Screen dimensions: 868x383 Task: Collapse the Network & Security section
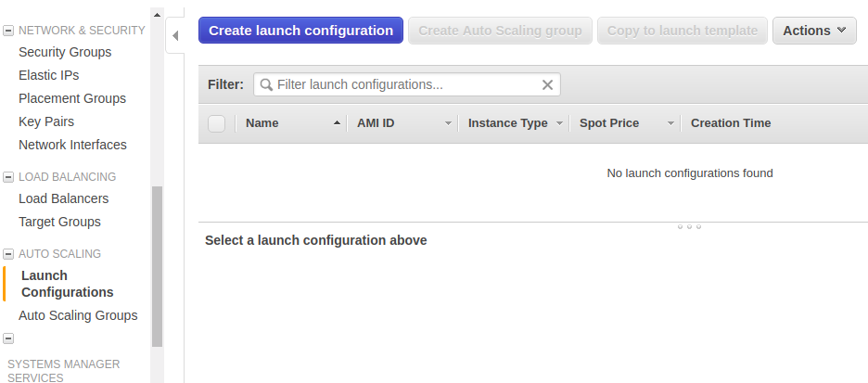click(8, 31)
